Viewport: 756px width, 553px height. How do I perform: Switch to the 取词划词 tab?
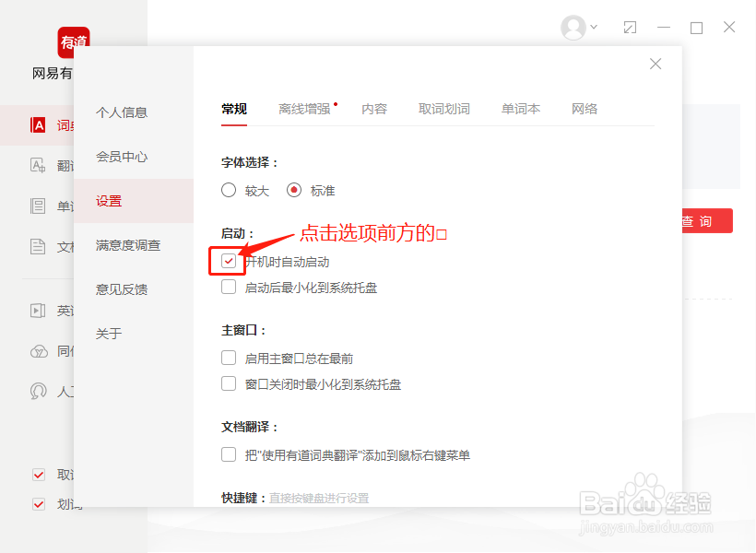coord(444,109)
